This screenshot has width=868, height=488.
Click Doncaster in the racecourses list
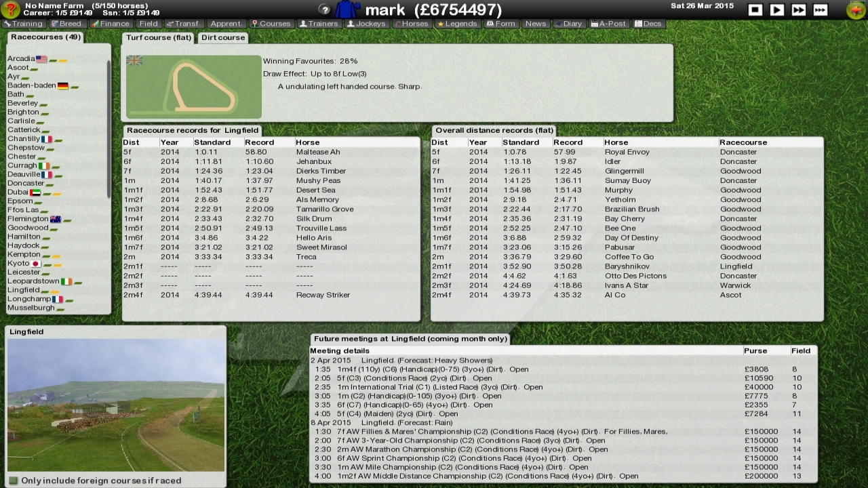pos(27,182)
